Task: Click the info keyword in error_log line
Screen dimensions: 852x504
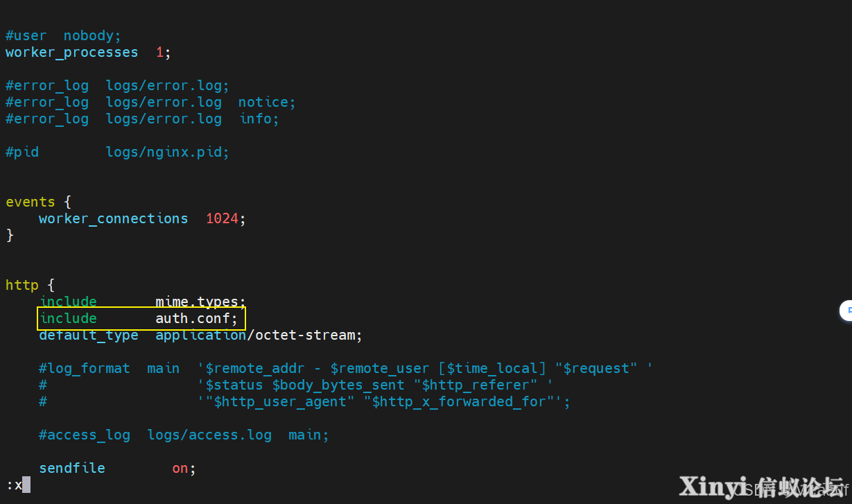Action: pyautogui.click(x=259, y=119)
